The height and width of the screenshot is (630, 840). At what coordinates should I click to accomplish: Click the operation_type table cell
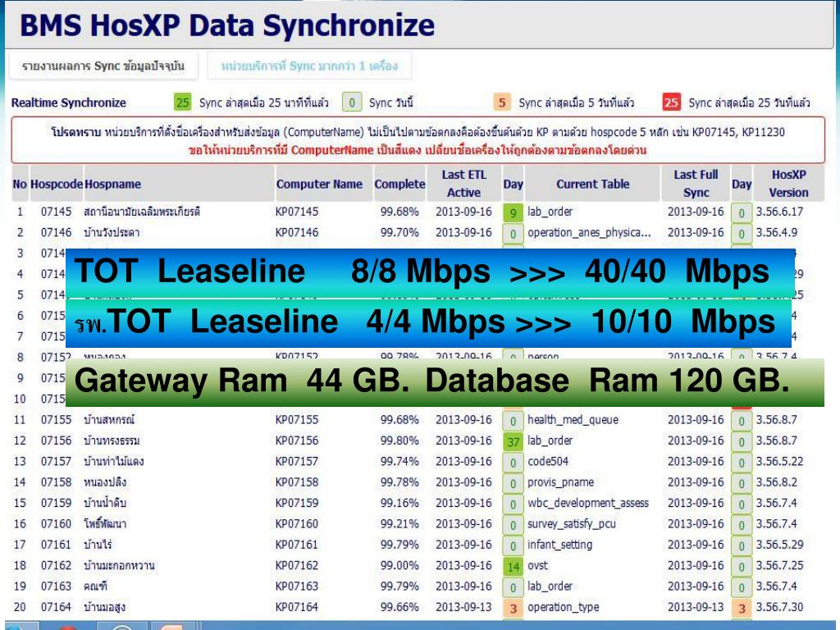click(563, 607)
